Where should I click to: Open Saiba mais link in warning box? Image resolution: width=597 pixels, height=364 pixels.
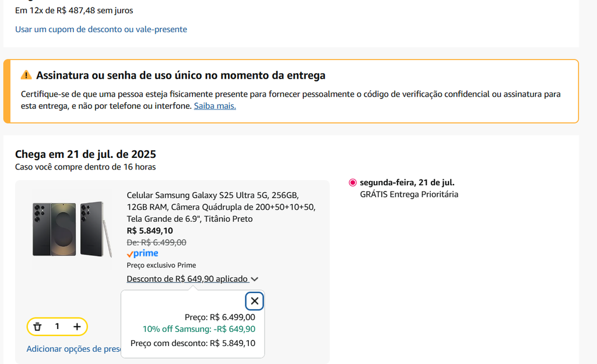coord(215,106)
